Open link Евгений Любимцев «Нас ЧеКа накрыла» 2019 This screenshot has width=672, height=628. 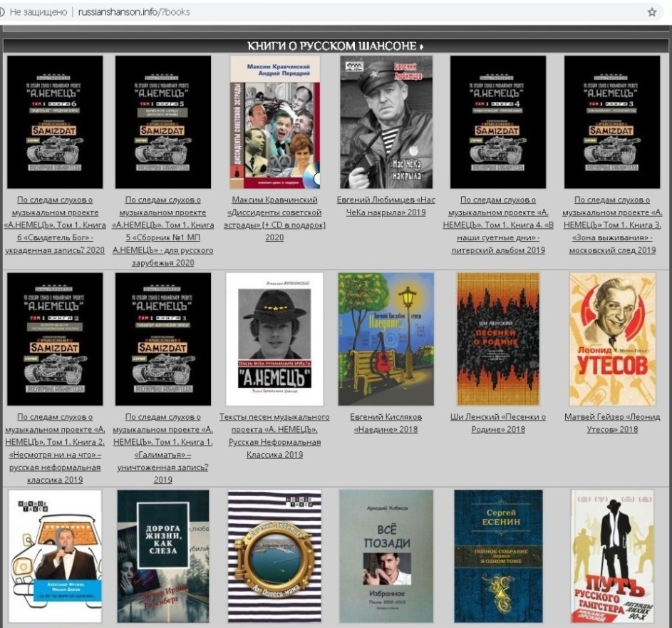click(386, 206)
